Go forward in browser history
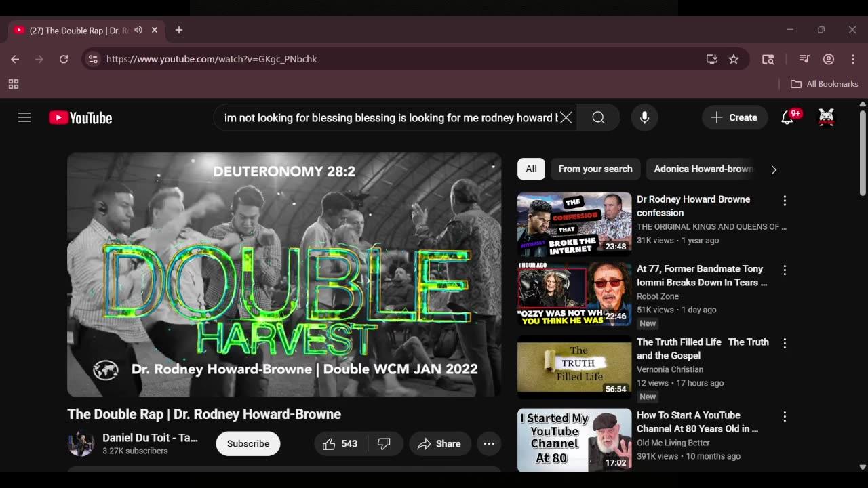868x488 pixels. pyautogui.click(x=39, y=59)
